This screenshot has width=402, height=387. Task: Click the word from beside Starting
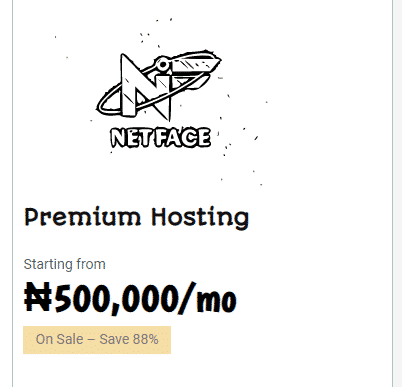(x=91, y=264)
